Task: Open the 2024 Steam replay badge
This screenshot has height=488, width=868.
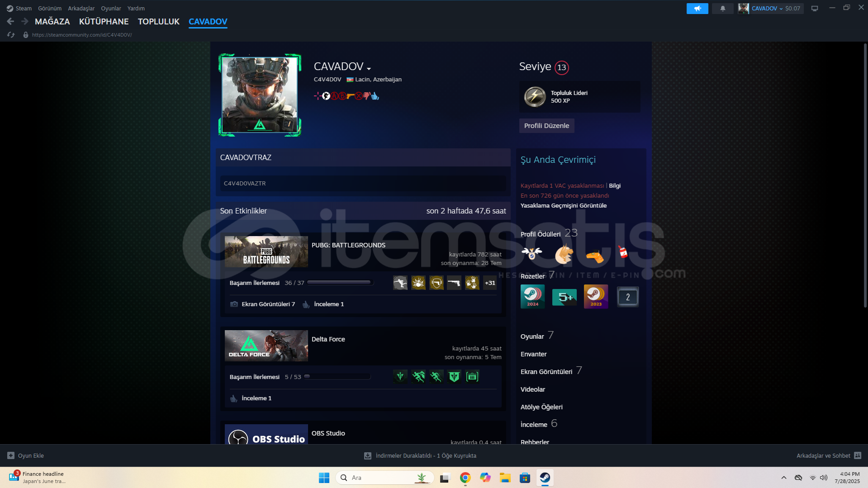Action: click(x=532, y=297)
